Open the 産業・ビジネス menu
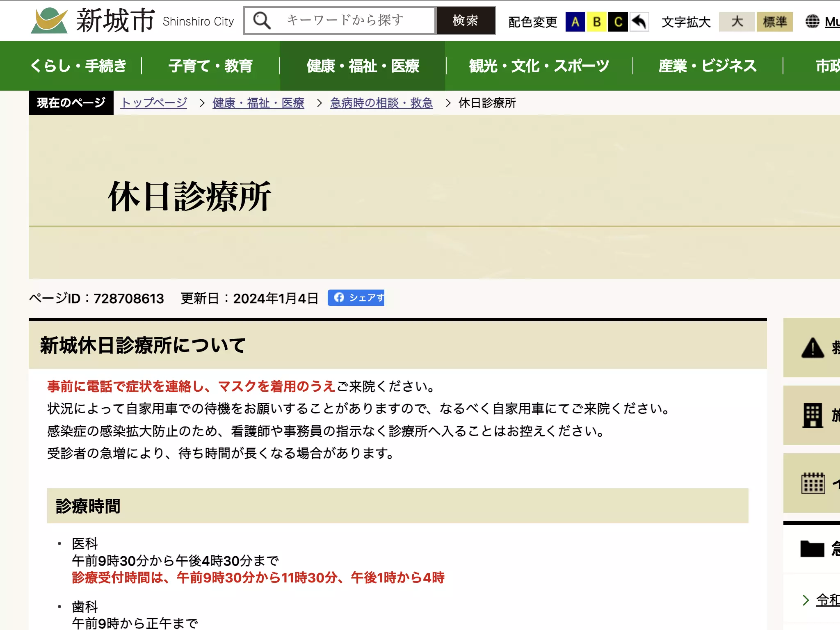840x630 pixels. tap(708, 66)
